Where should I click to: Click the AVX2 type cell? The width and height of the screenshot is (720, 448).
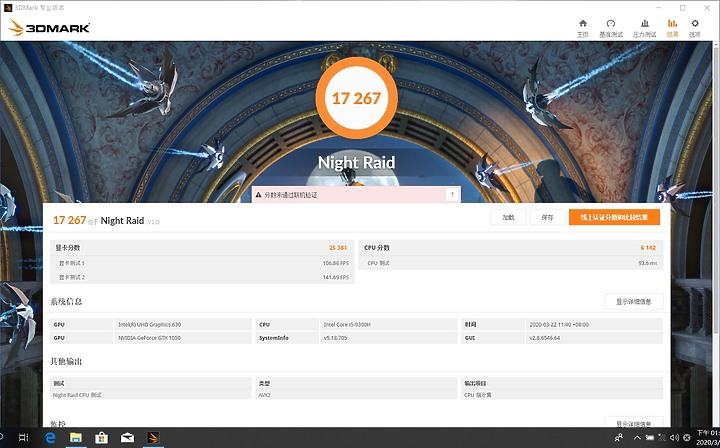[x=264, y=395]
